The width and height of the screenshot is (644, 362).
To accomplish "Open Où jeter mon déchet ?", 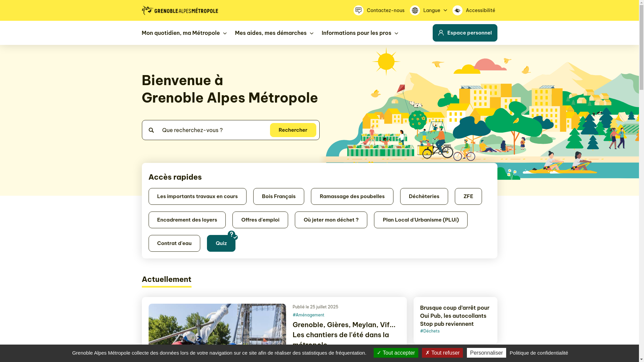I will click(331, 220).
